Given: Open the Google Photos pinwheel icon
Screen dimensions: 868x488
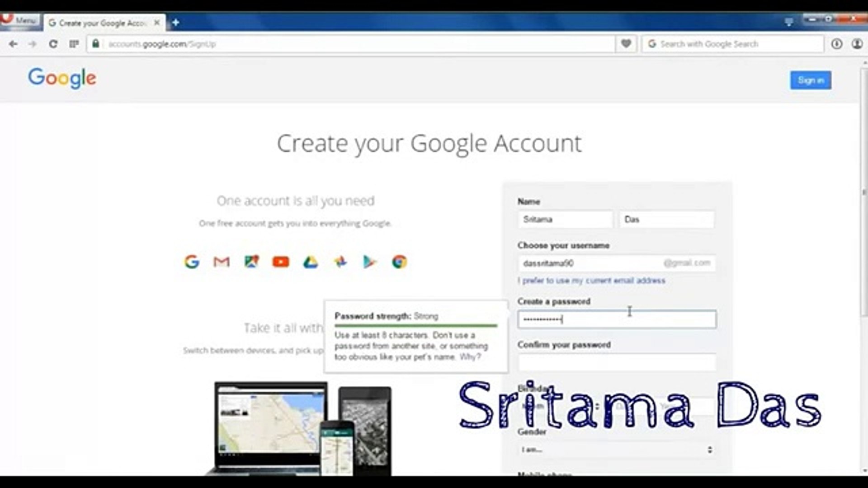Looking at the screenshot, I should [x=341, y=262].
